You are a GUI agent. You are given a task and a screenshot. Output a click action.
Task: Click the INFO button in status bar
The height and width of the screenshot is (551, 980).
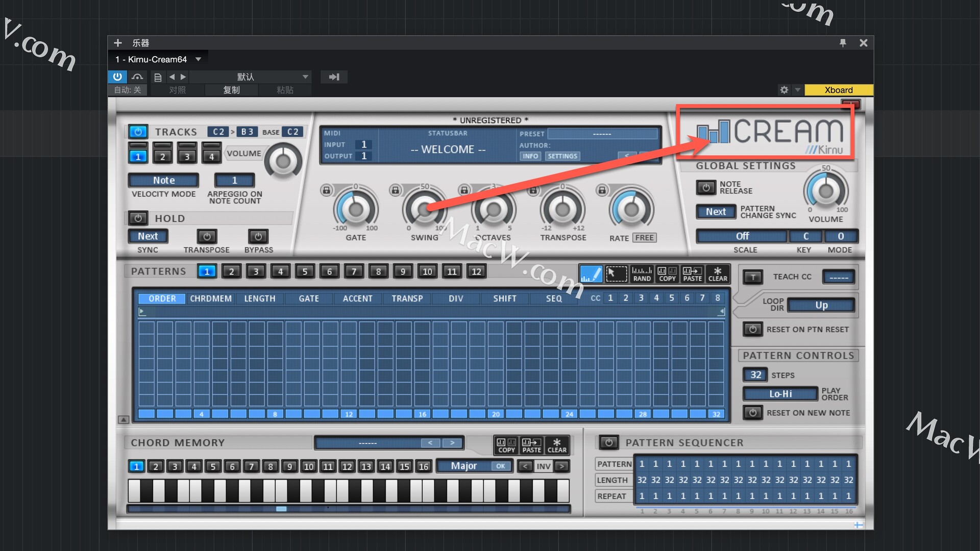(530, 156)
